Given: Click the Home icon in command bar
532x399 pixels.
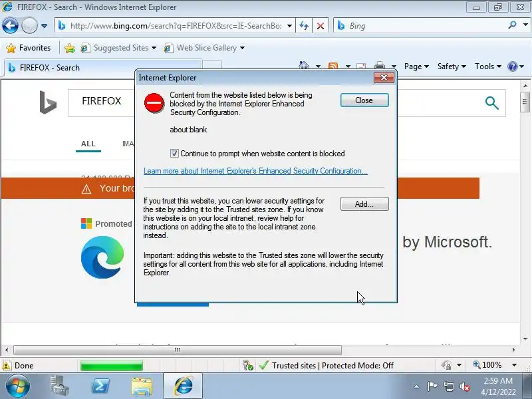Looking at the screenshot, I should [x=304, y=65].
